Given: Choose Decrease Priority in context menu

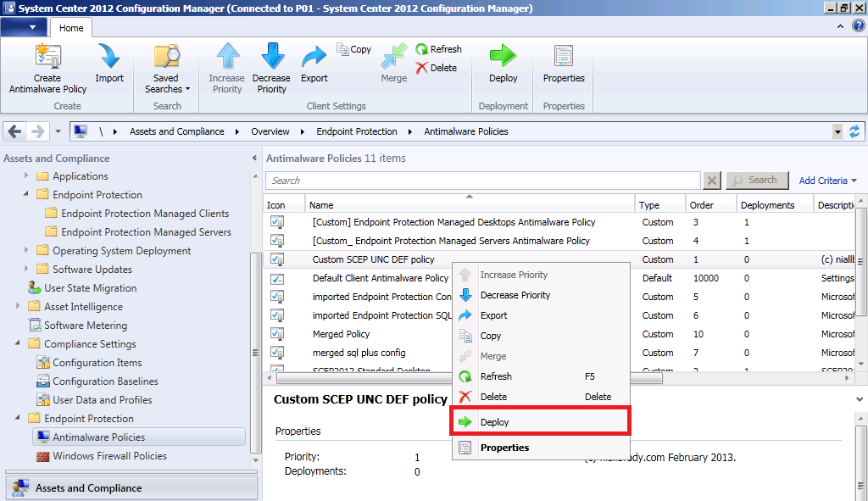Looking at the screenshot, I should [541, 295].
